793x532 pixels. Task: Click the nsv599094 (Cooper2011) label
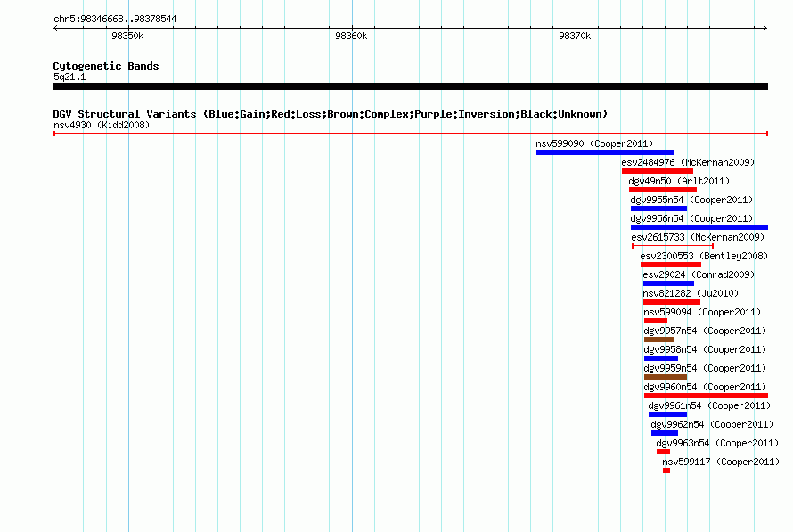click(702, 312)
